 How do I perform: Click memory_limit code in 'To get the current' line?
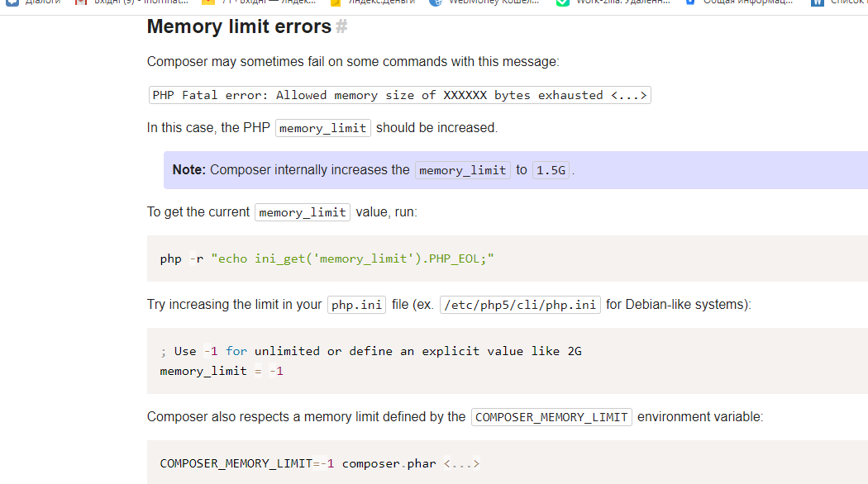(303, 212)
